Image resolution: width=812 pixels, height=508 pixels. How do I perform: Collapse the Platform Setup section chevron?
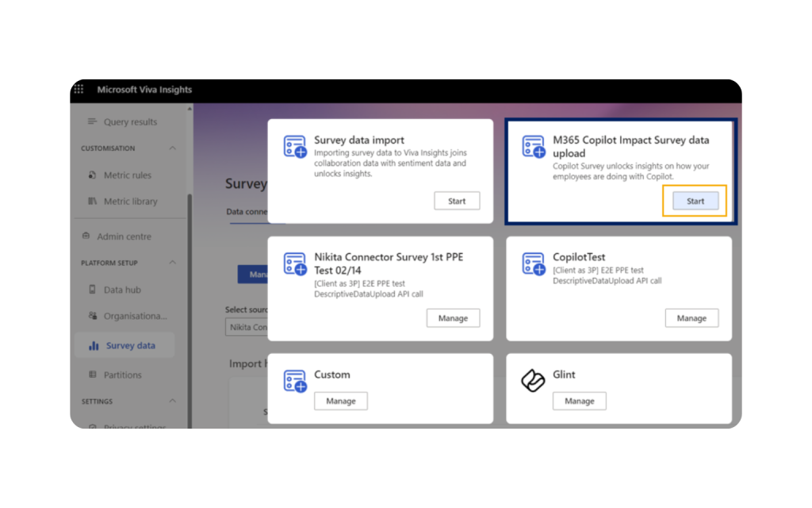(x=172, y=264)
